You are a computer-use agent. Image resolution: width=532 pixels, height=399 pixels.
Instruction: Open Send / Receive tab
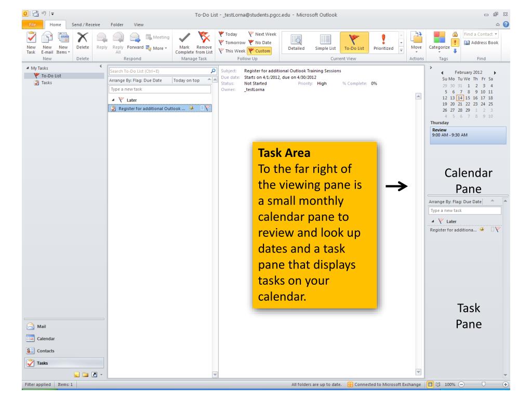coord(86,24)
